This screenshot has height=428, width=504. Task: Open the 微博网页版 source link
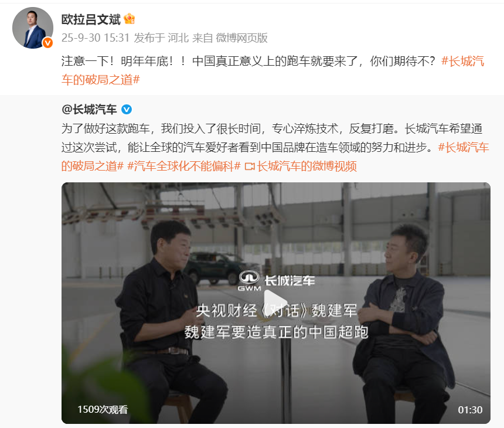coord(241,38)
